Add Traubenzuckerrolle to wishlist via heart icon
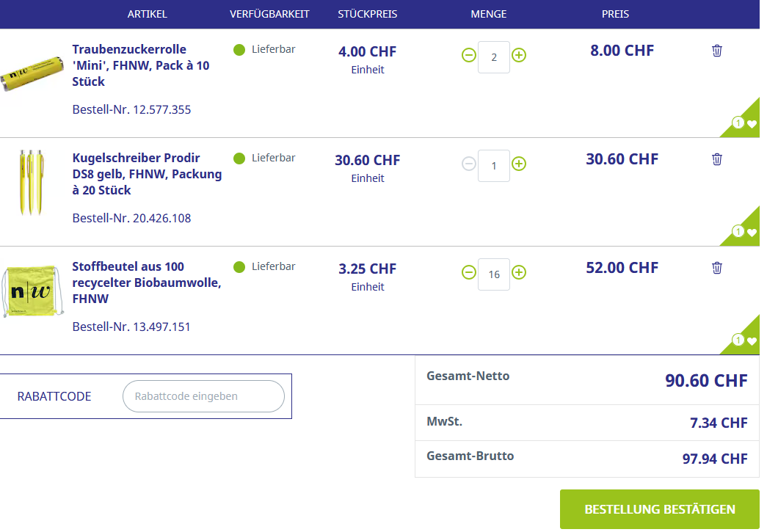Viewport: 767px width, 532px height. click(x=751, y=124)
